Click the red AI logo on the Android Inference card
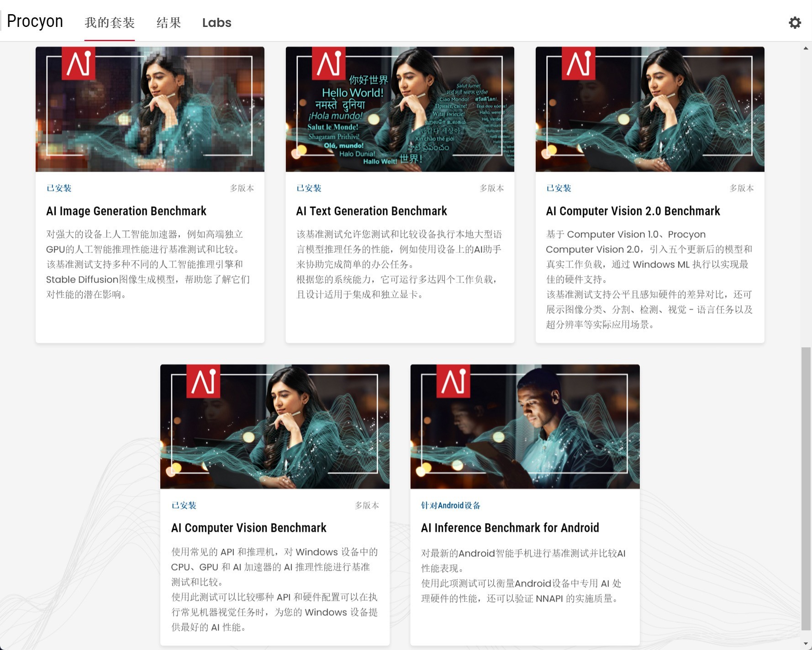 pyautogui.click(x=453, y=381)
